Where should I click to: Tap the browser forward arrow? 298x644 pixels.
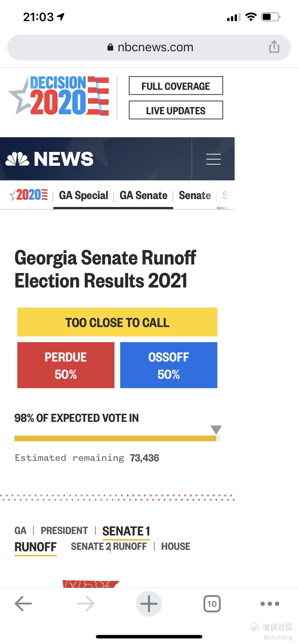[86, 603]
